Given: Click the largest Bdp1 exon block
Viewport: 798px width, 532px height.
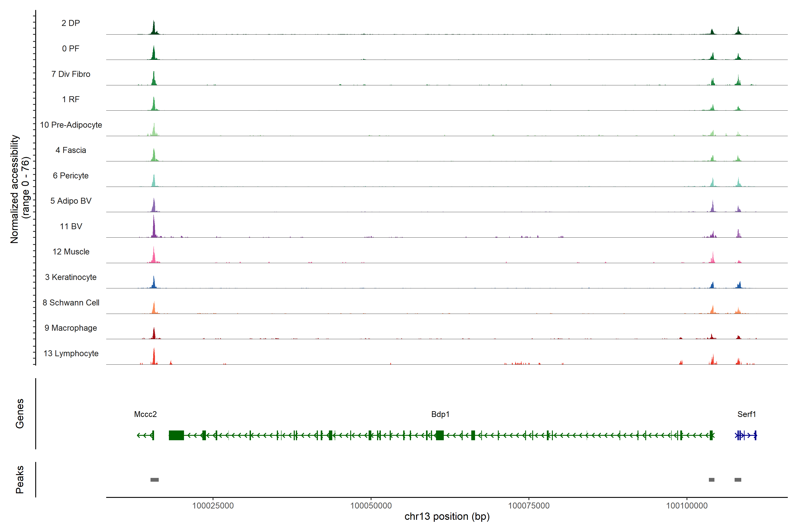Looking at the screenshot, I should tap(176, 435).
